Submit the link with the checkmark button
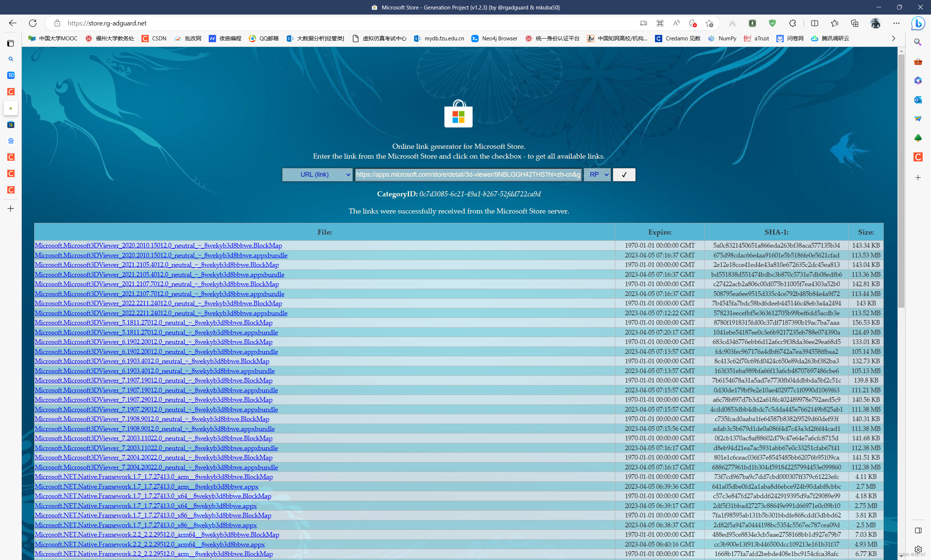Screen dimensions: 931x560 point(624,174)
